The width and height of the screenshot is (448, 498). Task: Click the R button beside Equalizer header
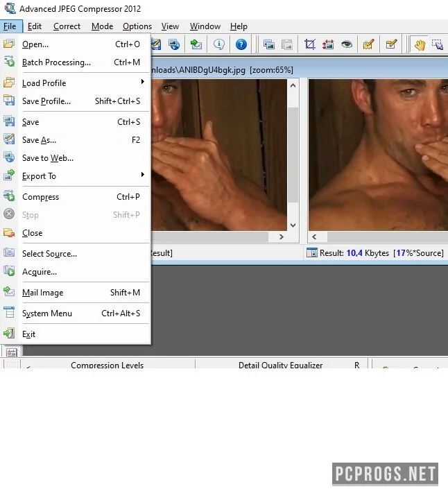[x=357, y=365]
